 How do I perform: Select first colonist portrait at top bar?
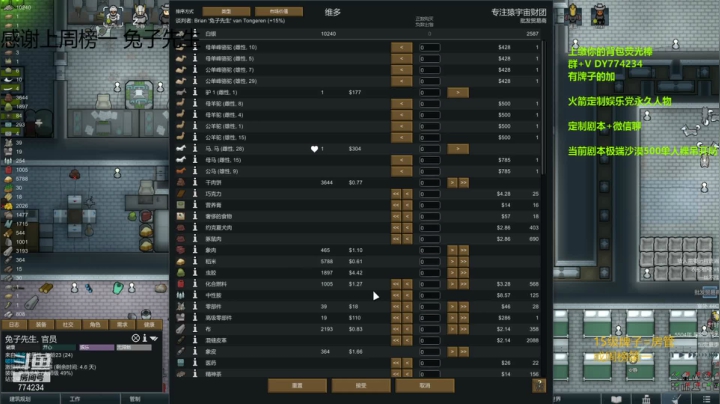pyautogui.click(x=112, y=16)
